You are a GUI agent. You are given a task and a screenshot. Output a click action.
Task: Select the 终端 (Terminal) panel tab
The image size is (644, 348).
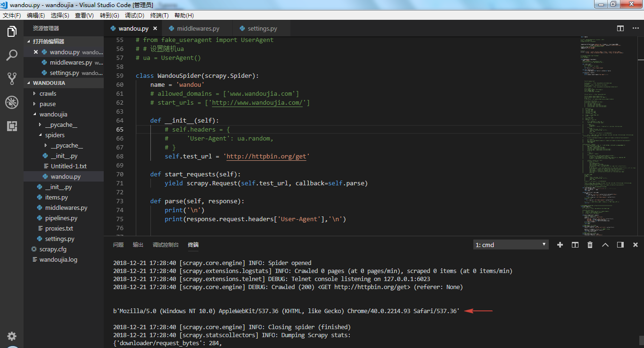coord(193,245)
